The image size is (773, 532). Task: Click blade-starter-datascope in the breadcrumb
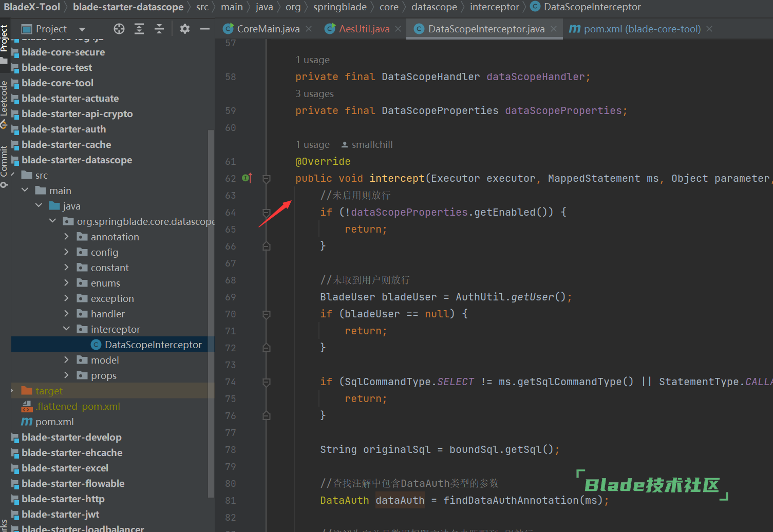click(x=128, y=7)
